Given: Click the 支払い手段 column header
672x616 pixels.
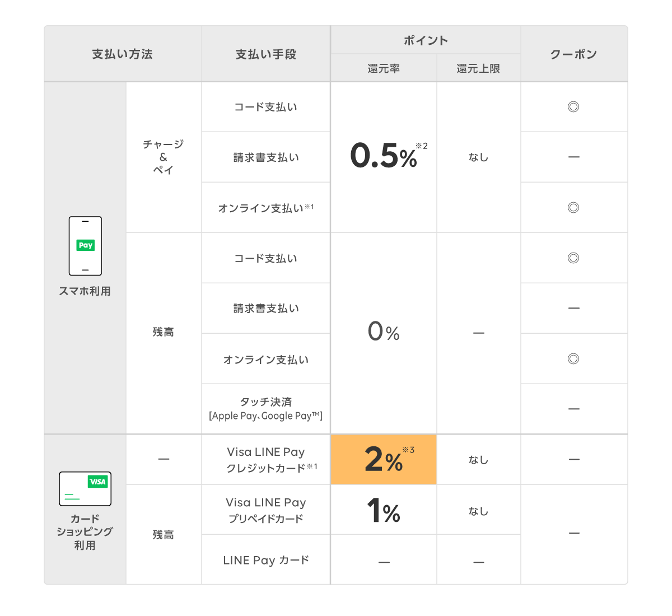Looking at the screenshot, I should pos(265,54).
